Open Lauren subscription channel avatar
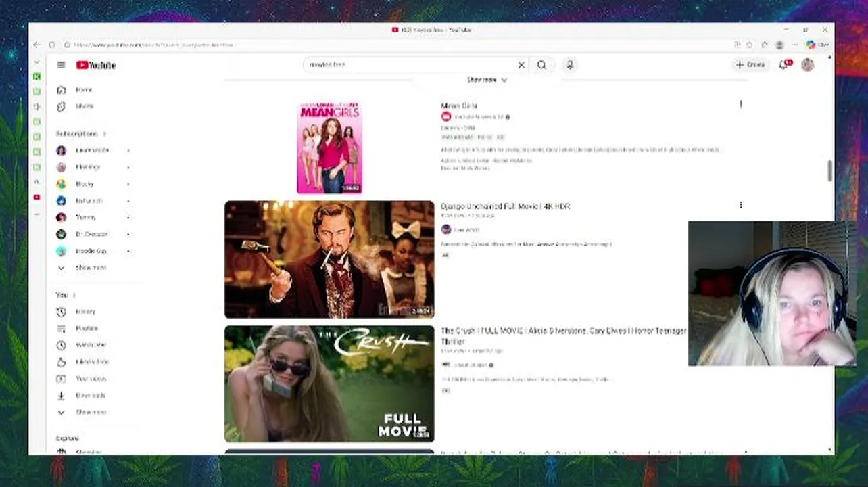 click(62, 150)
